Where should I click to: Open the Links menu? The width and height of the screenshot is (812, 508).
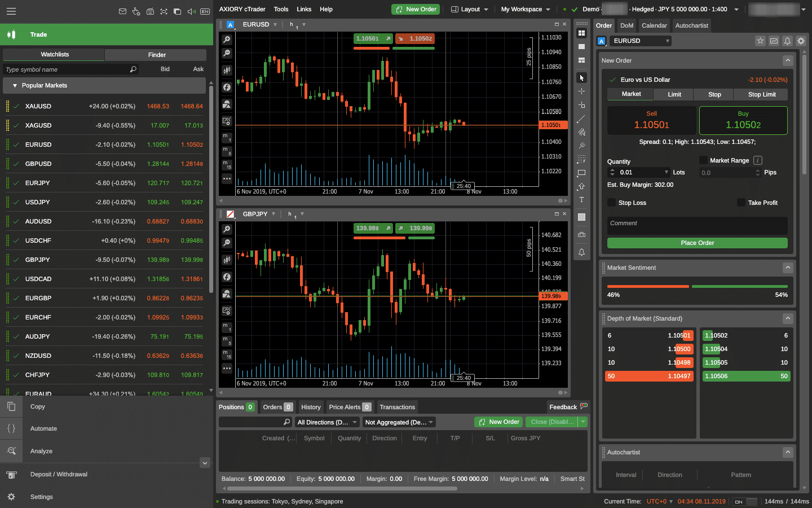coord(304,10)
